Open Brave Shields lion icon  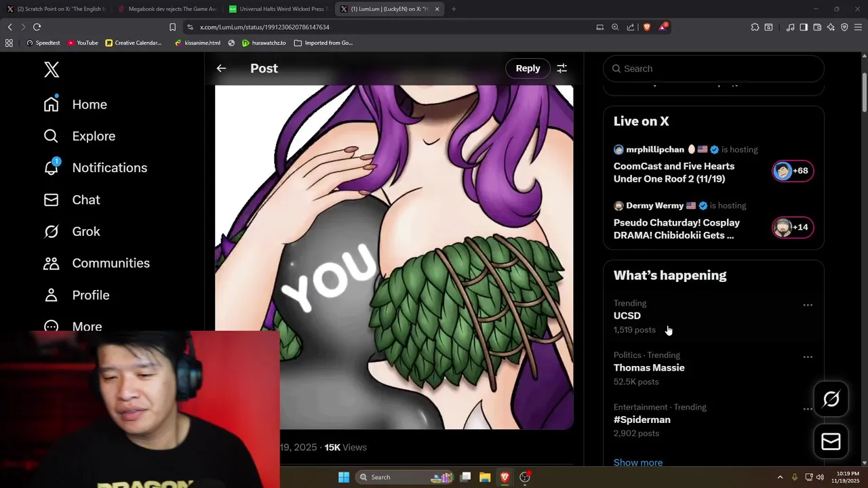(647, 27)
